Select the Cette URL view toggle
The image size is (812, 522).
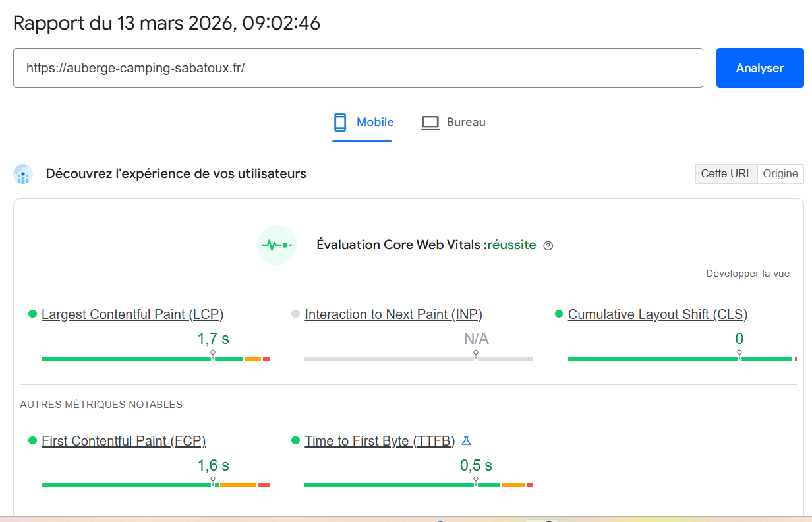(726, 173)
